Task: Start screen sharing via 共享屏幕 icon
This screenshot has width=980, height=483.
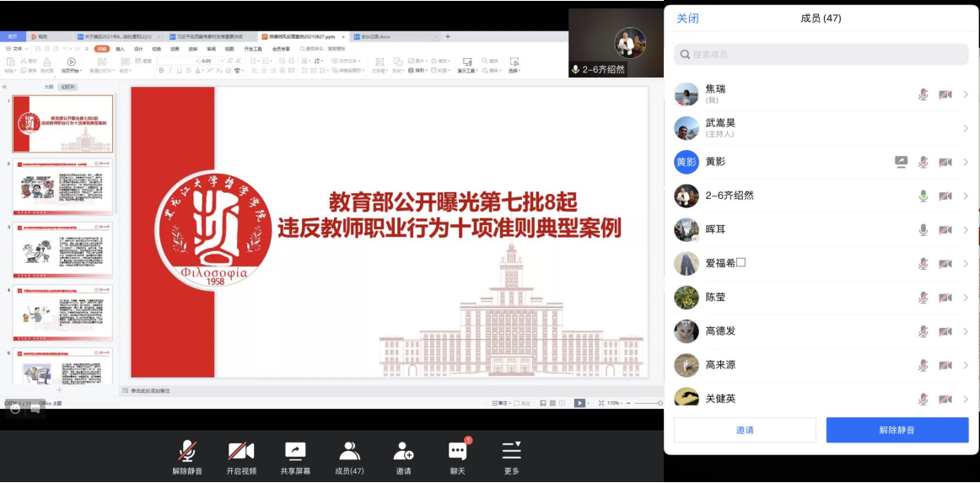Action: pyautogui.click(x=295, y=451)
